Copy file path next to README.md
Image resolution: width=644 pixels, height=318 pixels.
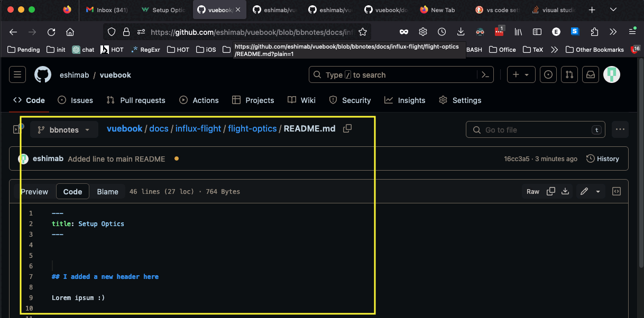click(347, 128)
